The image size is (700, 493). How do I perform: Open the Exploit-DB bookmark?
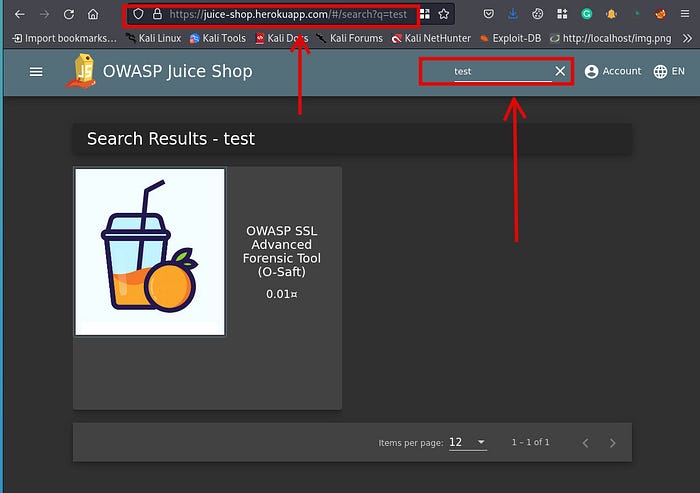point(511,38)
